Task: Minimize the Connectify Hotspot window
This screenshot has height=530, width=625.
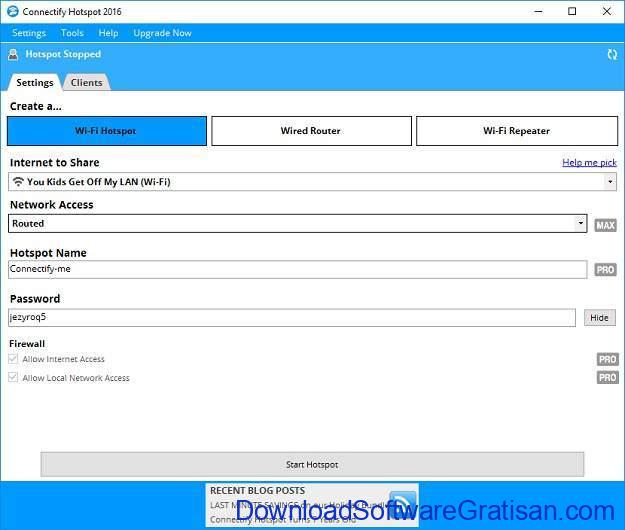Action: pyautogui.click(x=539, y=11)
